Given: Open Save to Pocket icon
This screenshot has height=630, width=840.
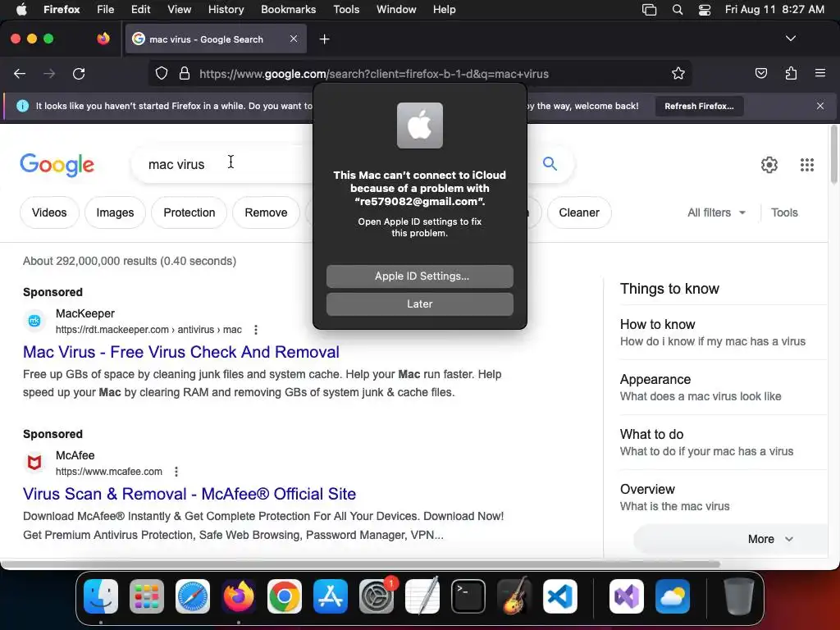Looking at the screenshot, I should [760, 73].
